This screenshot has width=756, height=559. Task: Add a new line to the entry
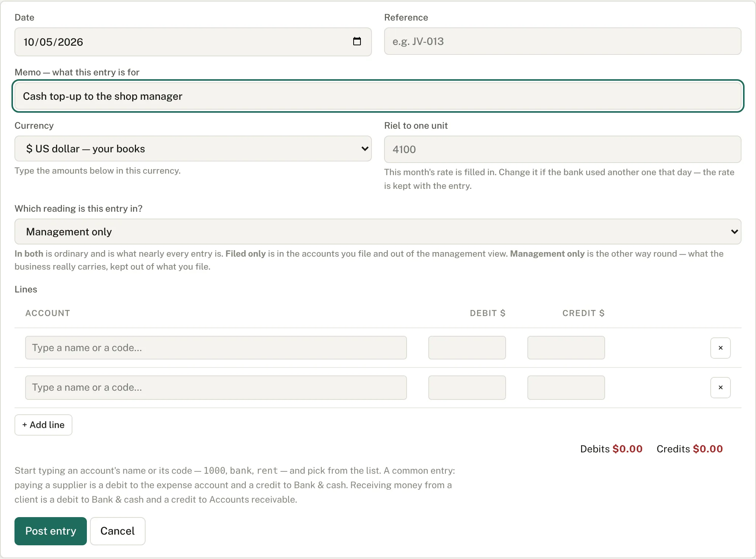(x=43, y=425)
